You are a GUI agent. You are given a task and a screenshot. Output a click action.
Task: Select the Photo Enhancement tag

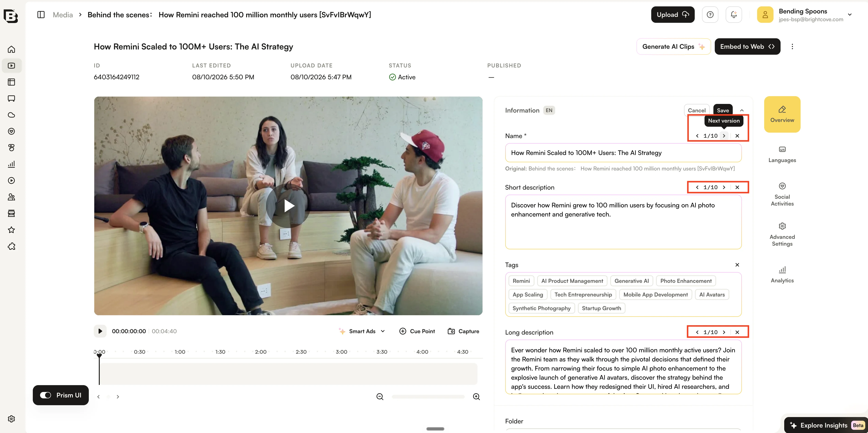pos(686,281)
